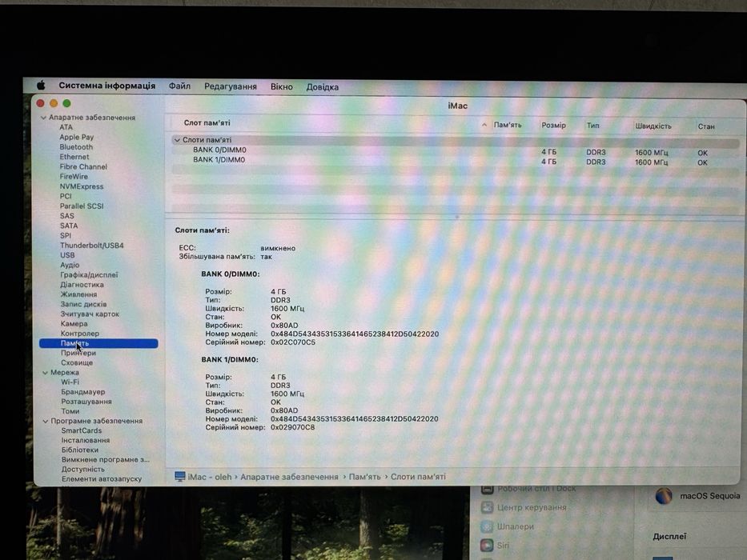Open the Apple menu
This screenshot has width=747, height=560.
(x=41, y=86)
